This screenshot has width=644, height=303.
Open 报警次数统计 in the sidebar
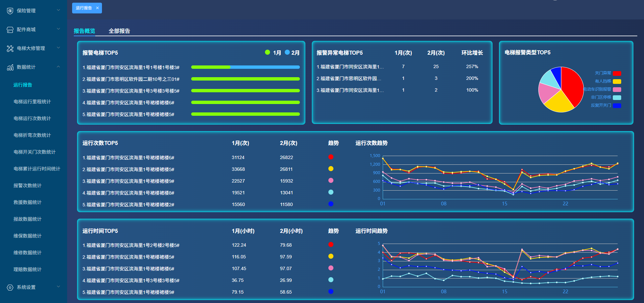point(28,186)
